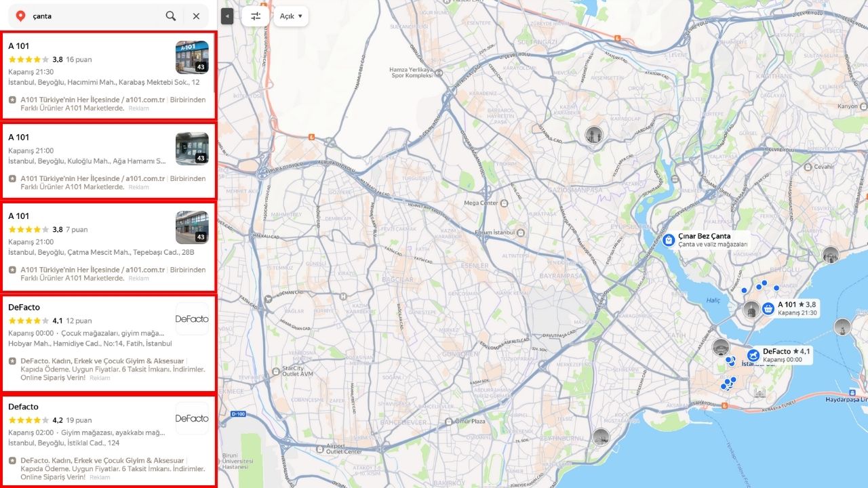Open the filters sliders icon
This screenshot has width=868, height=488.
[256, 16]
